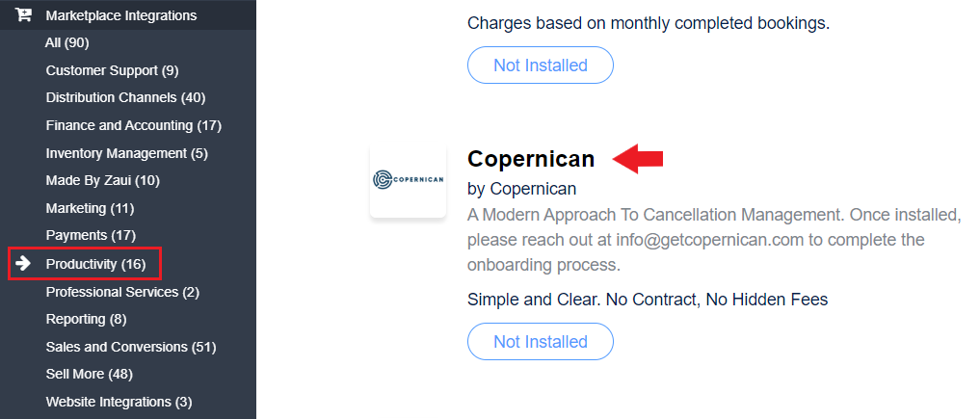Click the Marketplace Integrations cart icon

pos(24,15)
